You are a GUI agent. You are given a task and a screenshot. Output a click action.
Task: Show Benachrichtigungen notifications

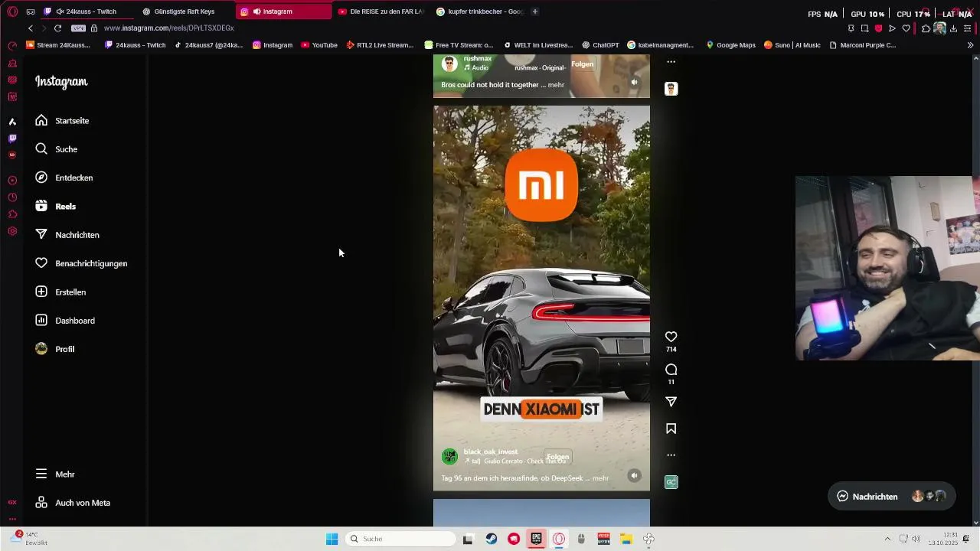[81, 263]
